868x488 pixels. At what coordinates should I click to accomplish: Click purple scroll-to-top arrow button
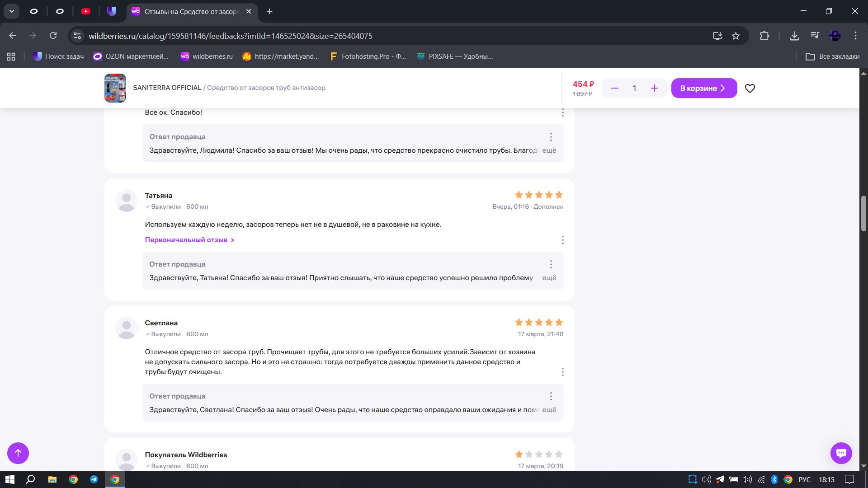[18, 453]
